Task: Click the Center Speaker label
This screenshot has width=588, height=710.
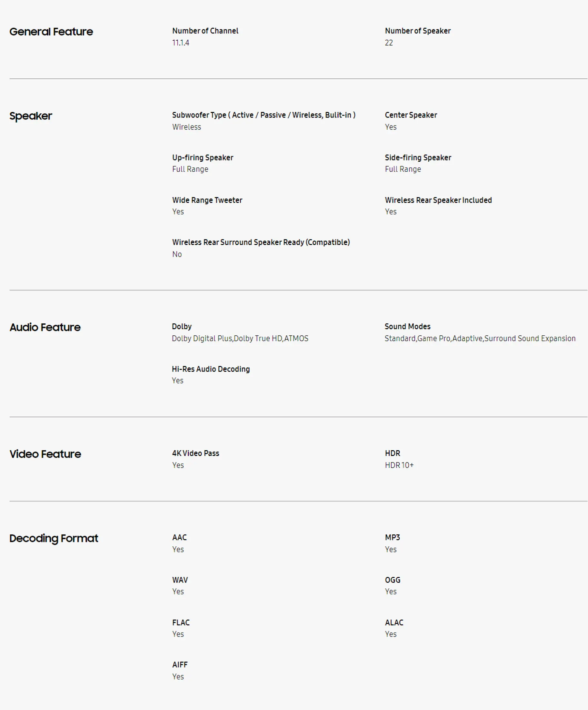Action: (x=411, y=115)
